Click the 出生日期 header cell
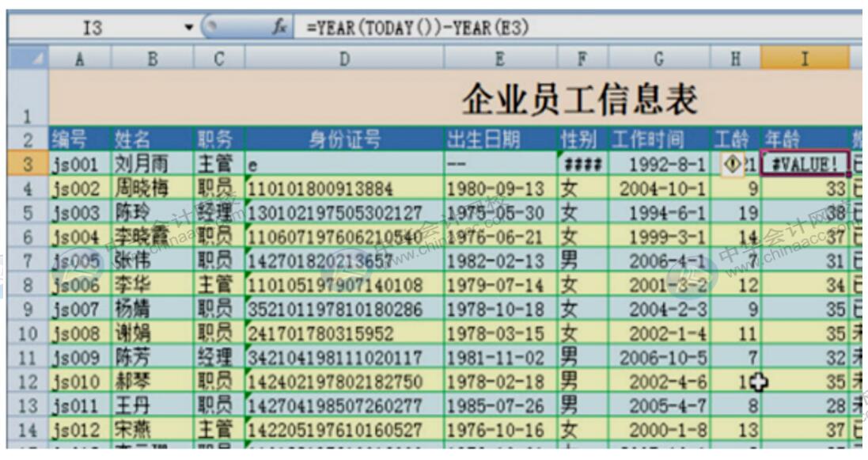 (x=500, y=139)
